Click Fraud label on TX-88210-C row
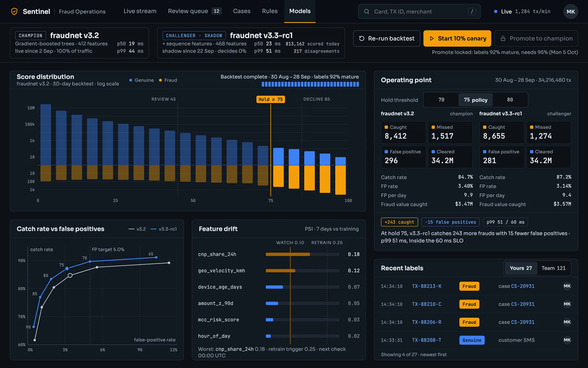The image size is (588, 368). (x=469, y=304)
